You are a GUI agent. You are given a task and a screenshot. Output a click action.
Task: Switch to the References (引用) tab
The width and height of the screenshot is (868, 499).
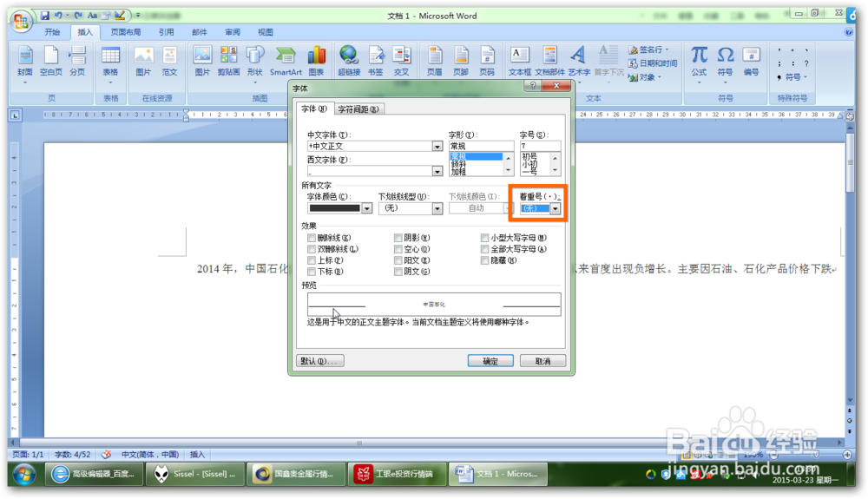(166, 32)
